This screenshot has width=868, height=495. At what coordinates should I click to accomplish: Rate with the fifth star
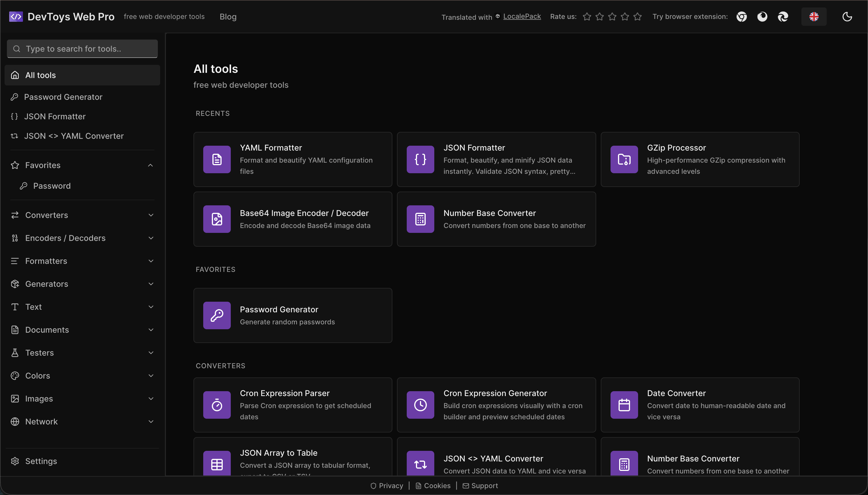pos(637,17)
